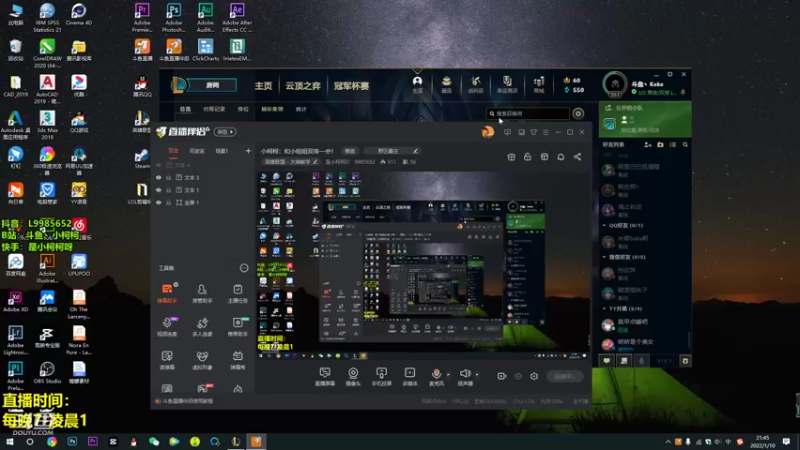
Task: Open the 弹幕助手 tool in the toolbox
Action: click(167, 293)
